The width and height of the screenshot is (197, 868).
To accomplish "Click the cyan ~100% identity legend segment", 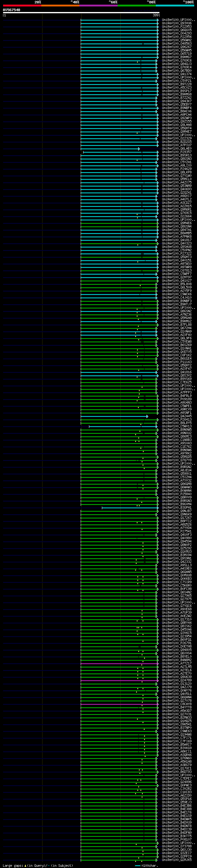I will pyautogui.click(x=175, y=6).
